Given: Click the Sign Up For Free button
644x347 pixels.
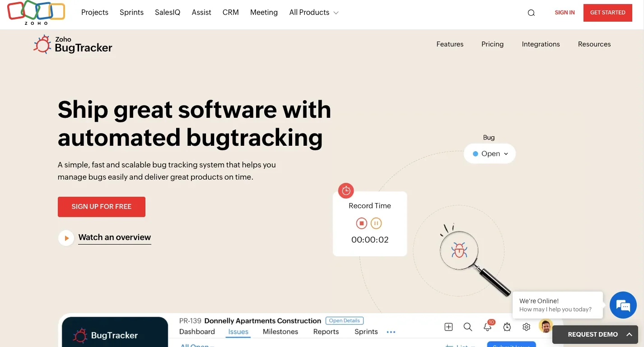Looking at the screenshot, I should point(102,207).
